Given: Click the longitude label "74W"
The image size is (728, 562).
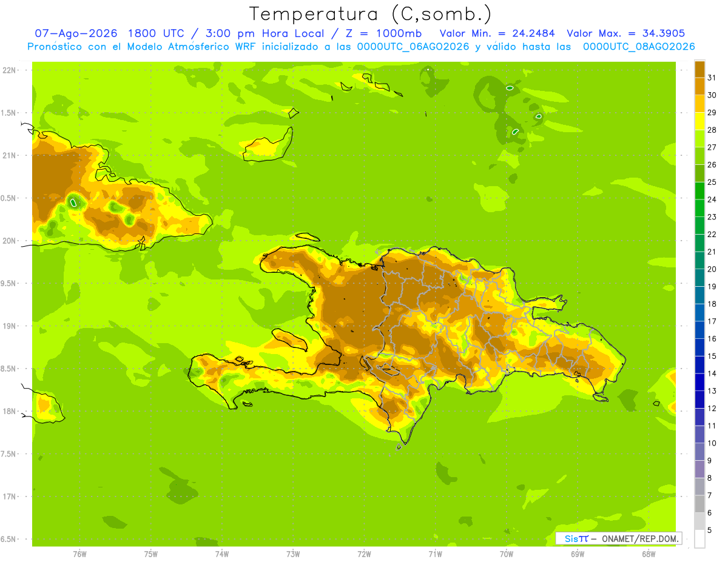Looking at the screenshot, I should point(222,554).
